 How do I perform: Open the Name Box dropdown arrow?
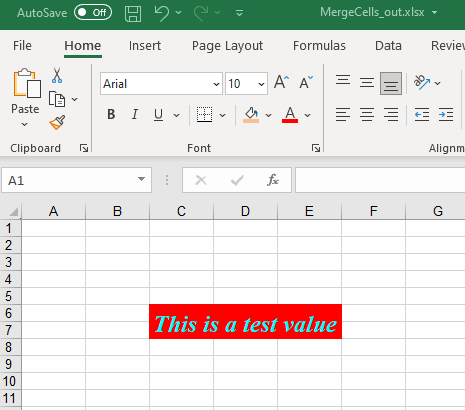[x=141, y=179]
